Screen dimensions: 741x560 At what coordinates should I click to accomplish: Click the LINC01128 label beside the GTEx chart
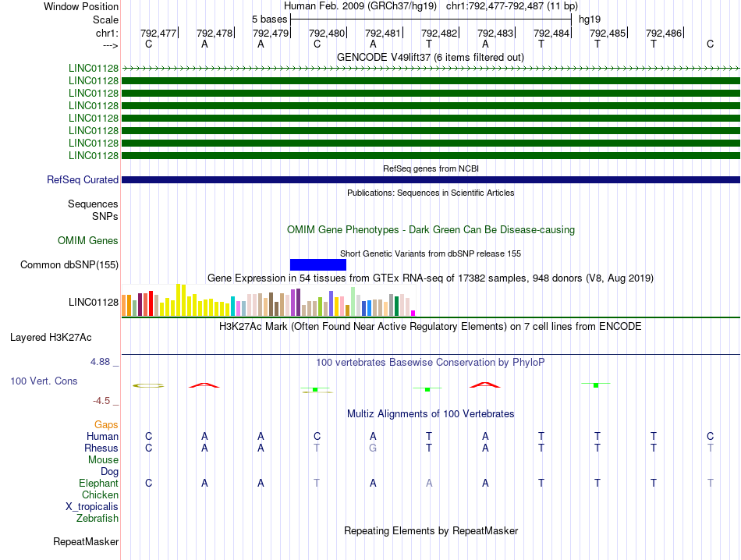coord(94,302)
